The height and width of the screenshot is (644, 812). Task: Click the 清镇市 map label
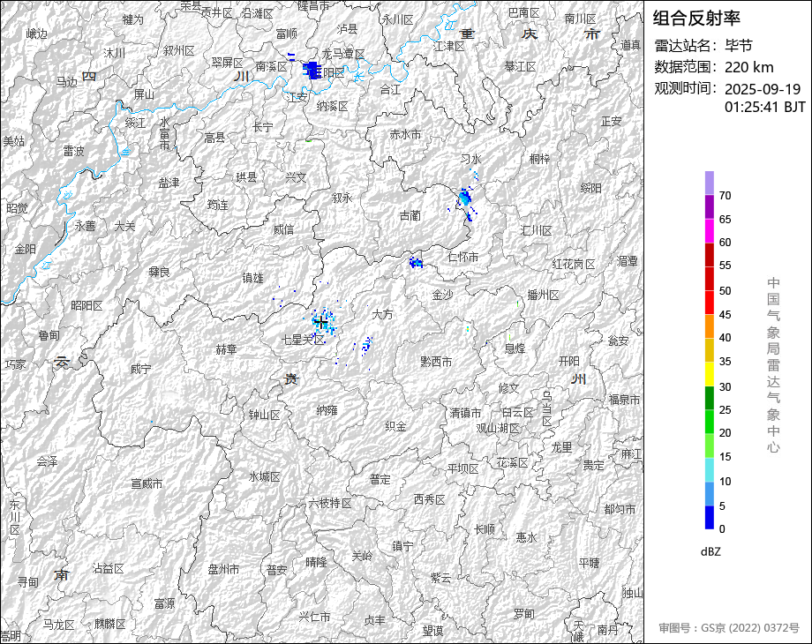click(465, 413)
